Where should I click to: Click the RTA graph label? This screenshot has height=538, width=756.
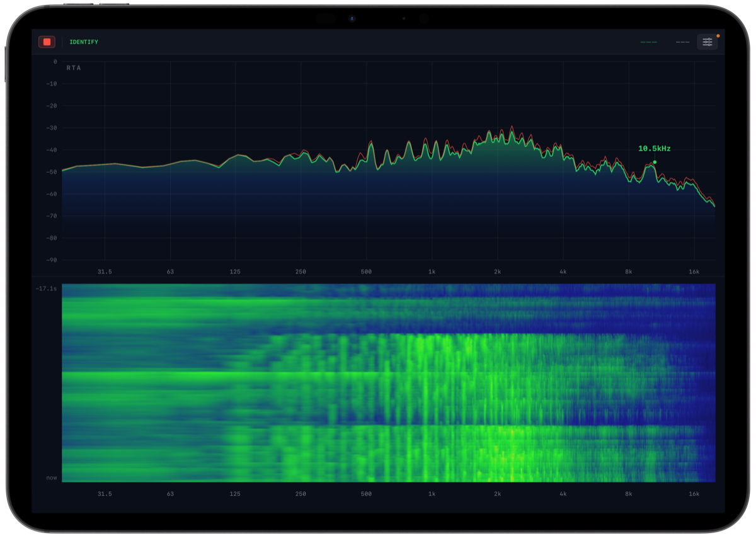pyautogui.click(x=74, y=68)
